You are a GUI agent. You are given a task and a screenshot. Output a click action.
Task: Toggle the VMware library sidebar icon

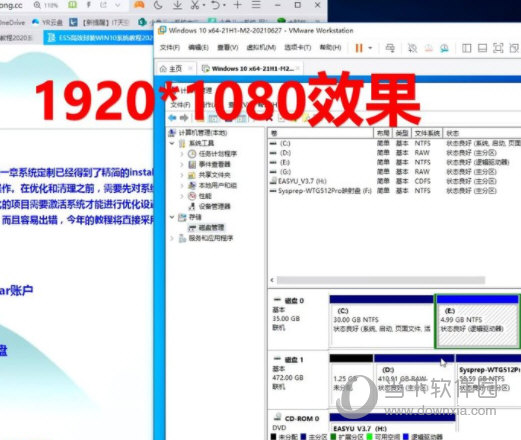click(x=466, y=48)
